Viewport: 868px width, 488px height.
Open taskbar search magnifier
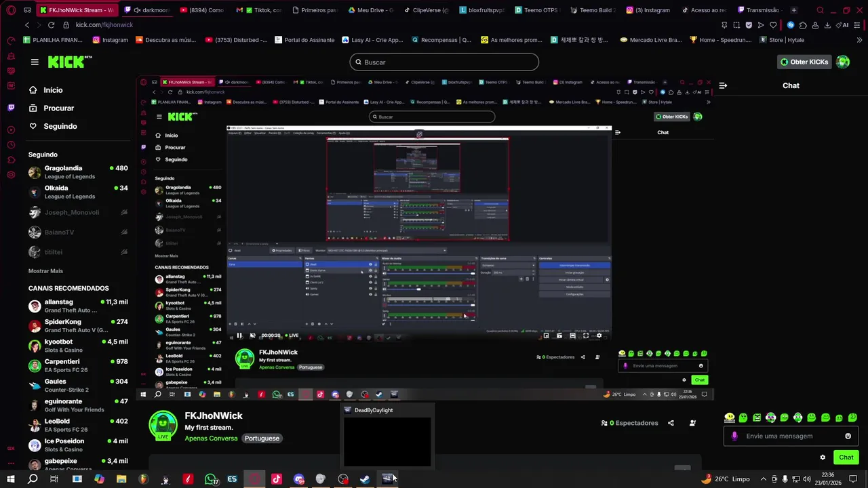[x=33, y=479]
